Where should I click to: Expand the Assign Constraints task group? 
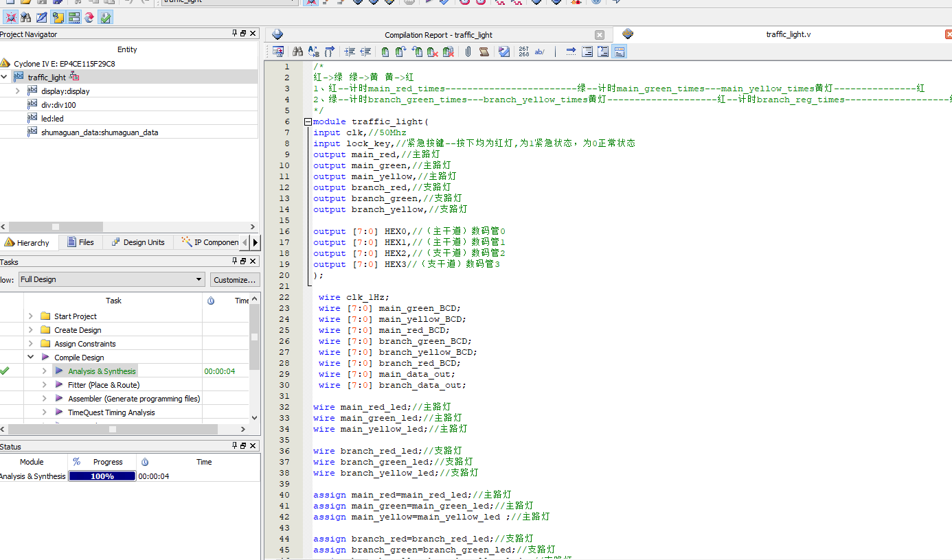(30, 343)
